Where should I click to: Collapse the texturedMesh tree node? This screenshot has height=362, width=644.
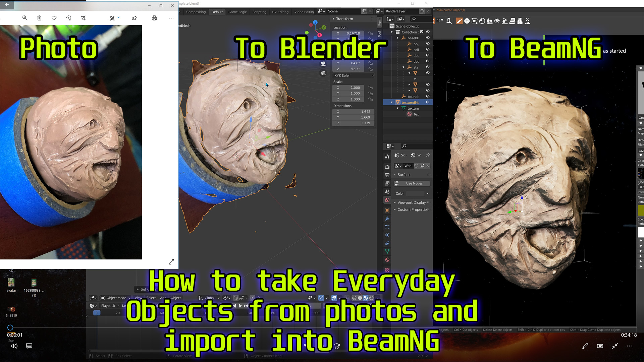click(x=392, y=103)
